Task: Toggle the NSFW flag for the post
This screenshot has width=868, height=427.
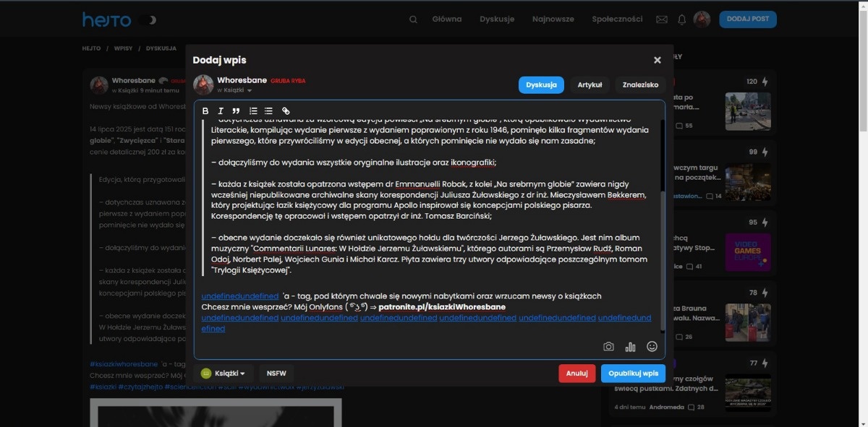Action: click(276, 374)
